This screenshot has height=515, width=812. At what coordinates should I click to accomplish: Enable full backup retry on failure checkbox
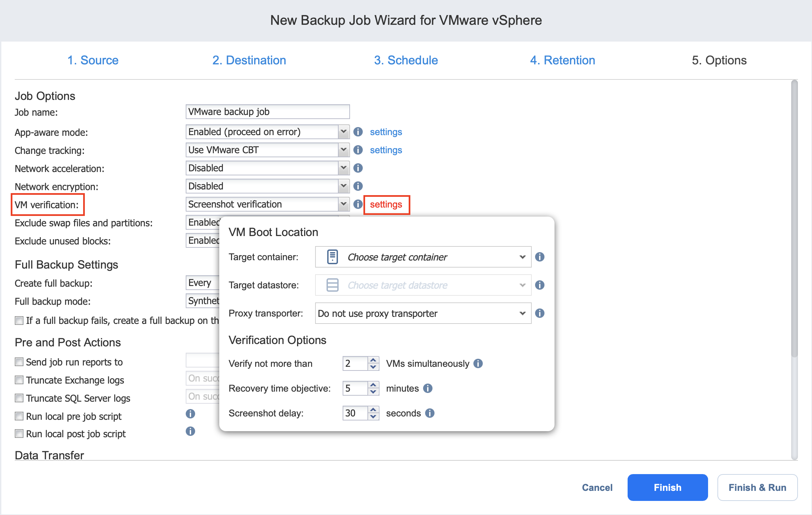pos(19,321)
